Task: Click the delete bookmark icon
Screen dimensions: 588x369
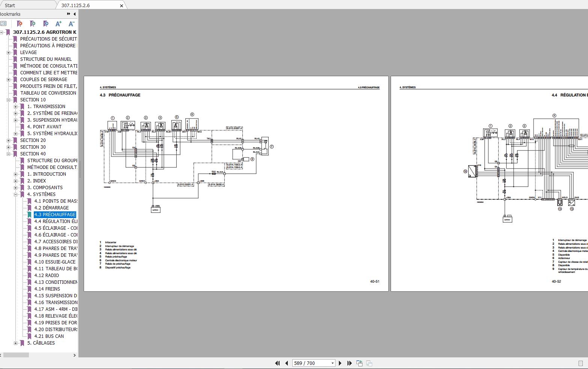Action: click(x=20, y=24)
